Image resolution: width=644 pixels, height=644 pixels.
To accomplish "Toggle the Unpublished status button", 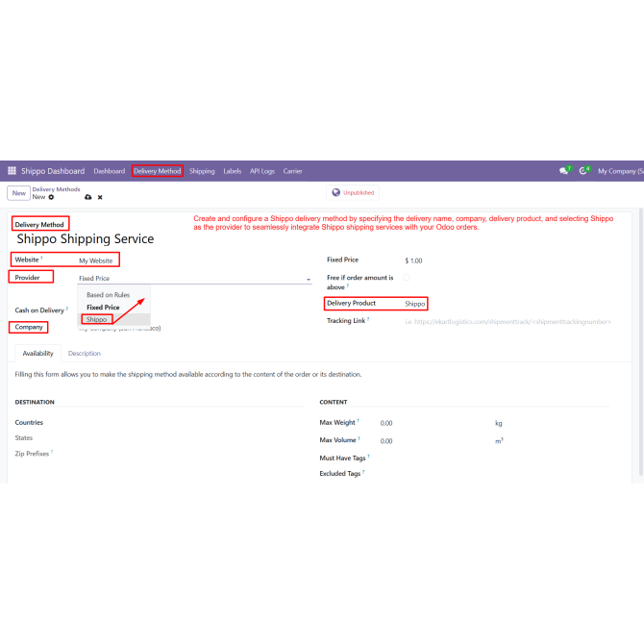I will coord(353,192).
